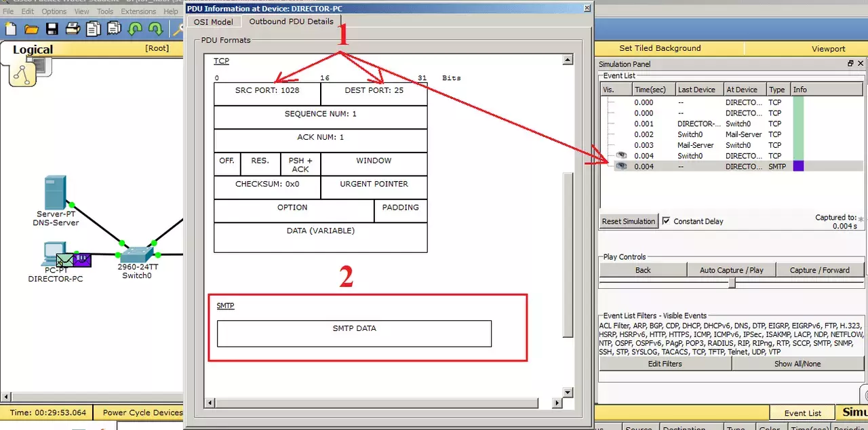This screenshot has height=430, width=868.
Task: Select the DNS-Server device icon
Action: [x=56, y=193]
